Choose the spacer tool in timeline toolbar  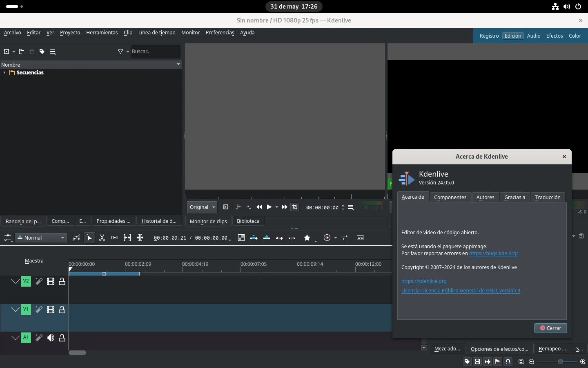click(115, 238)
